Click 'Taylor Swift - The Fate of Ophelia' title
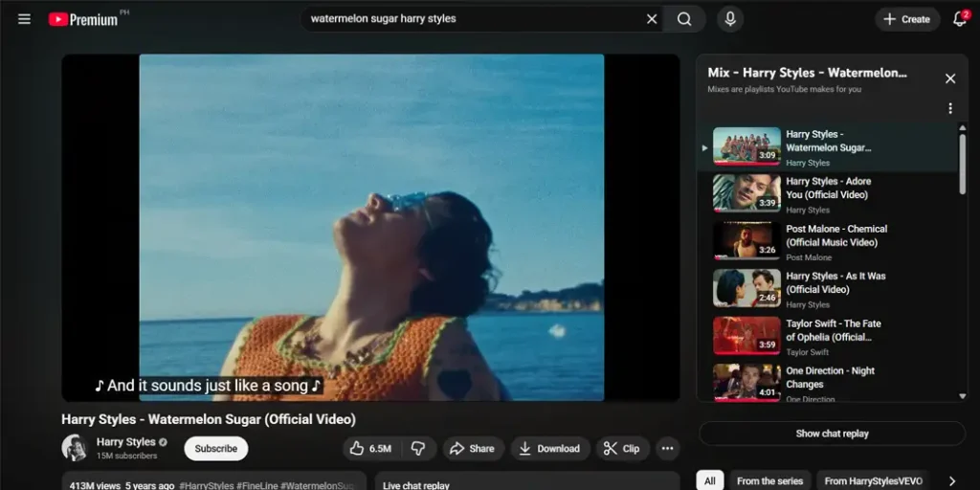 pos(834,330)
